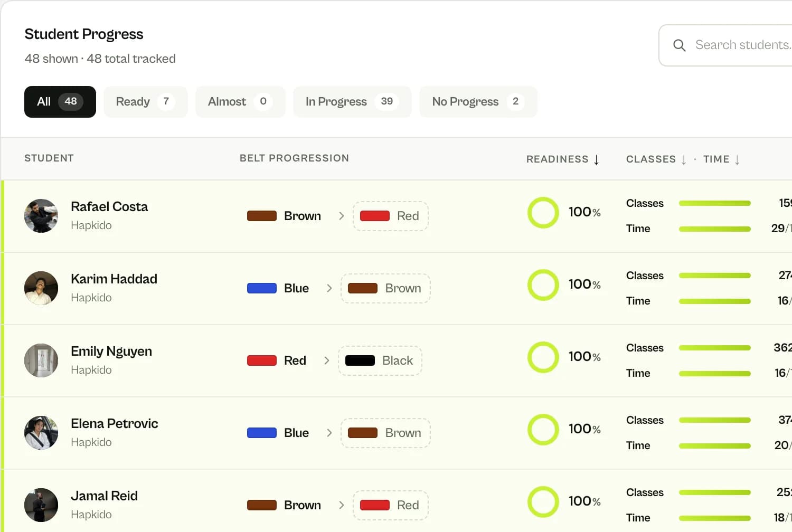Click Emily Nguyen's belt progression chevron
The width and height of the screenshot is (792, 532).
coord(326,360)
